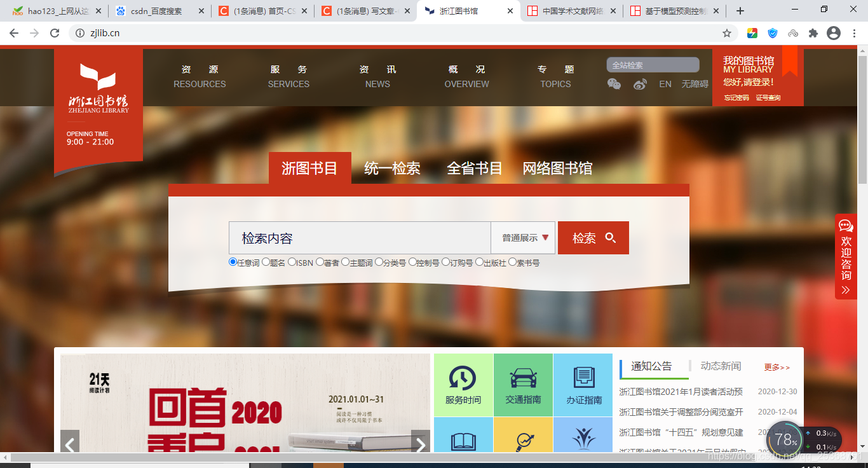The width and height of the screenshot is (868, 468).
Task: Click the cloud extension icon
Action: pos(793,33)
